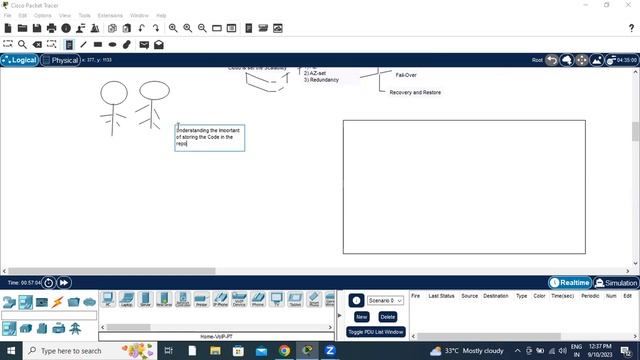This screenshot has width=640, height=360.
Task: Redo the last action
Action: pyautogui.click(x=156, y=28)
